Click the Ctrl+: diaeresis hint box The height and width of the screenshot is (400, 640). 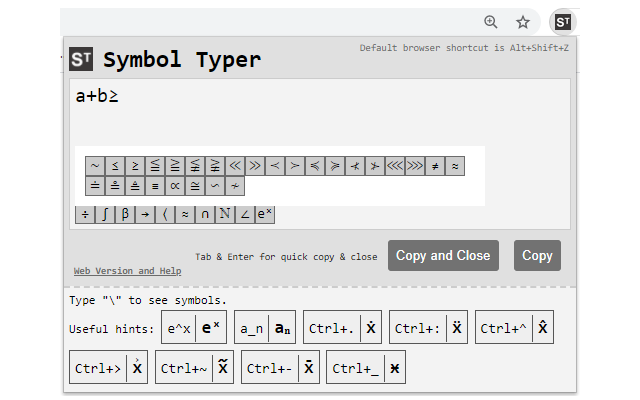pyautogui.click(x=429, y=327)
